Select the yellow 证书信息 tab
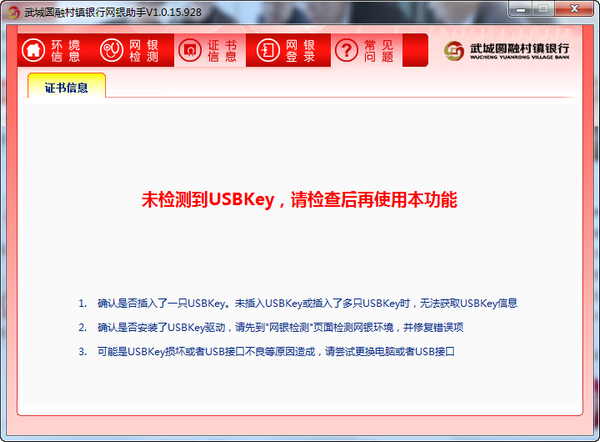This screenshot has width=600, height=442. 67,85
